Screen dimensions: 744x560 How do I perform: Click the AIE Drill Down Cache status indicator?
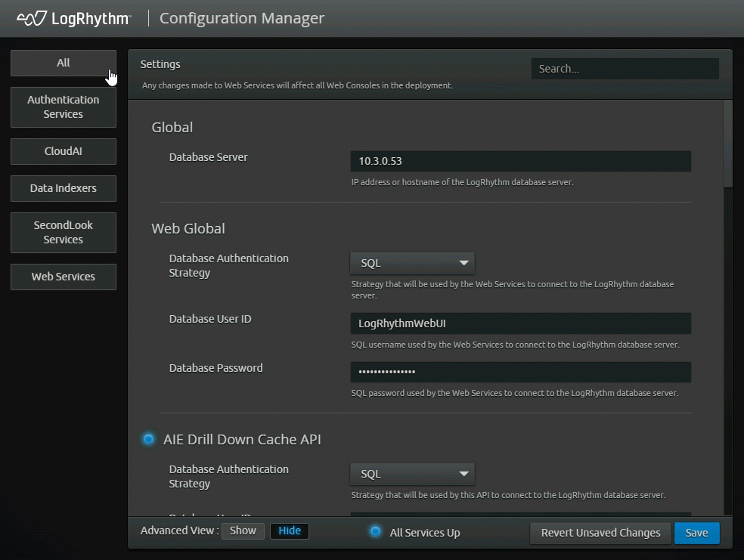[x=149, y=439]
